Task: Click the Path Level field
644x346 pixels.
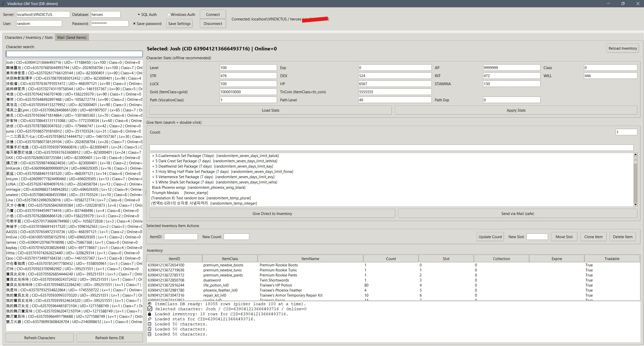Action: (395, 100)
